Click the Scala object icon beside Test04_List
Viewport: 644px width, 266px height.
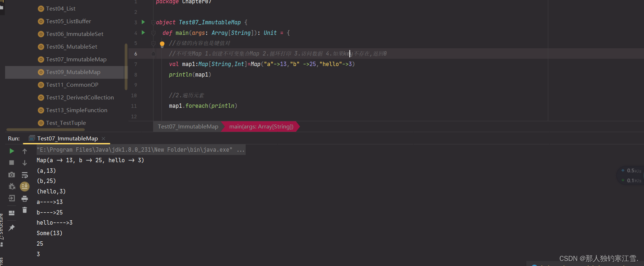(x=41, y=9)
